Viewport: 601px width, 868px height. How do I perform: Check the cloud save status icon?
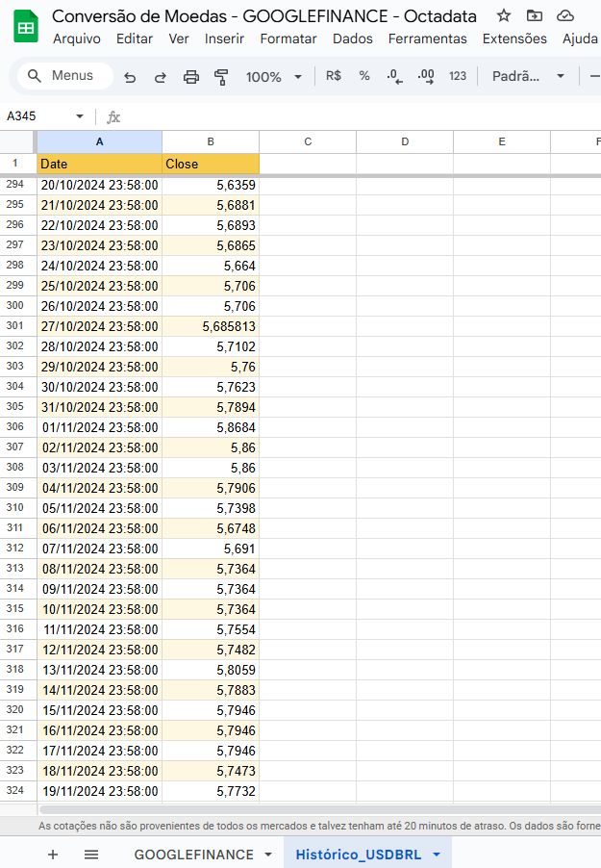565,15
